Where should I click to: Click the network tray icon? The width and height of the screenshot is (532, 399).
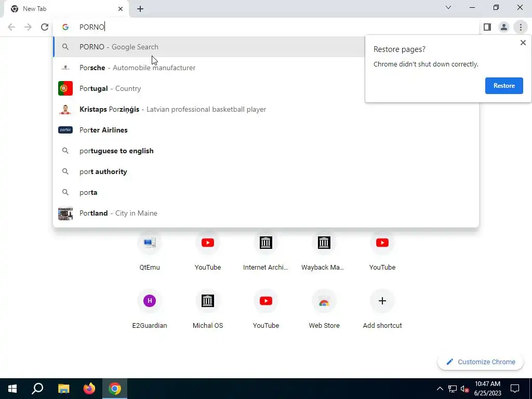point(453,389)
